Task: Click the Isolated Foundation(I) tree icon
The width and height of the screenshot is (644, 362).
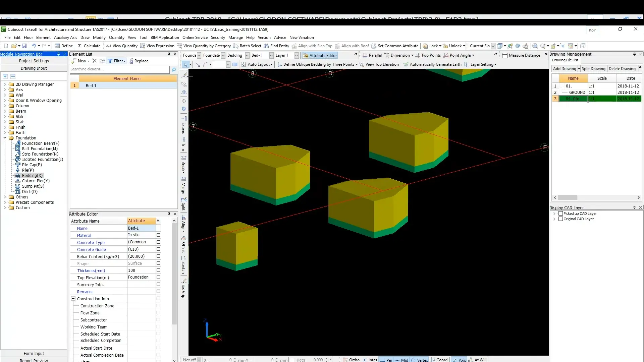Action: pos(18,160)
